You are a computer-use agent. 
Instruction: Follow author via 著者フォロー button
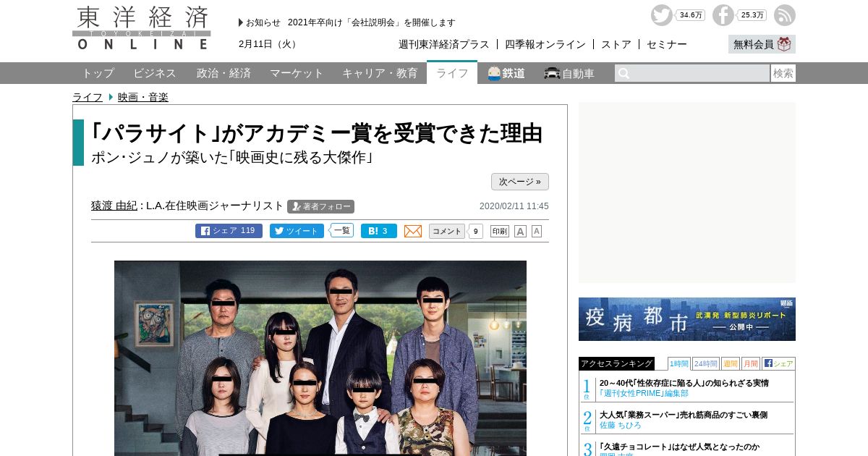(321, 206)
